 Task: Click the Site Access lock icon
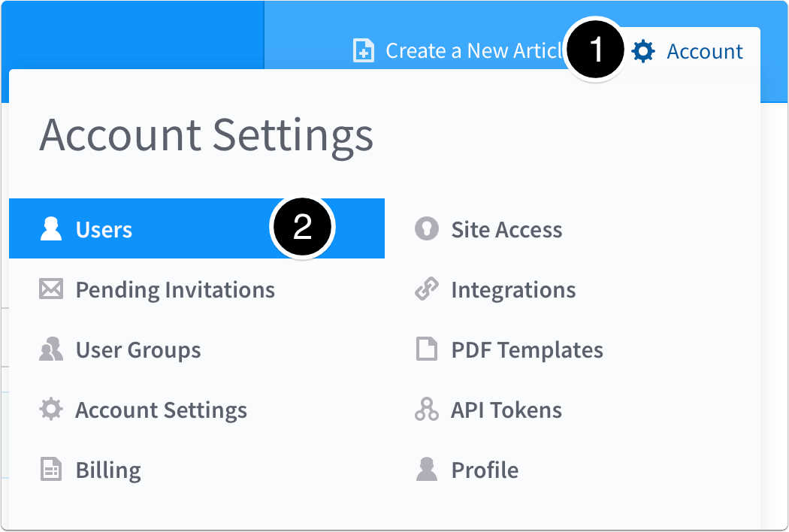click(425, 229)
